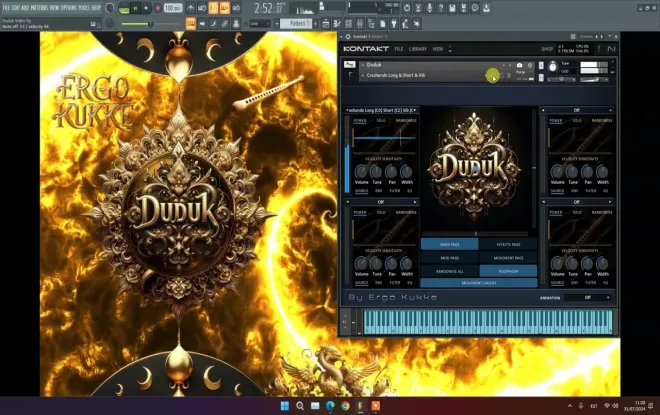Click next-sample arrow on top-right Off slot
This screenshot has width=660, height=415.
tap(610, 110)
